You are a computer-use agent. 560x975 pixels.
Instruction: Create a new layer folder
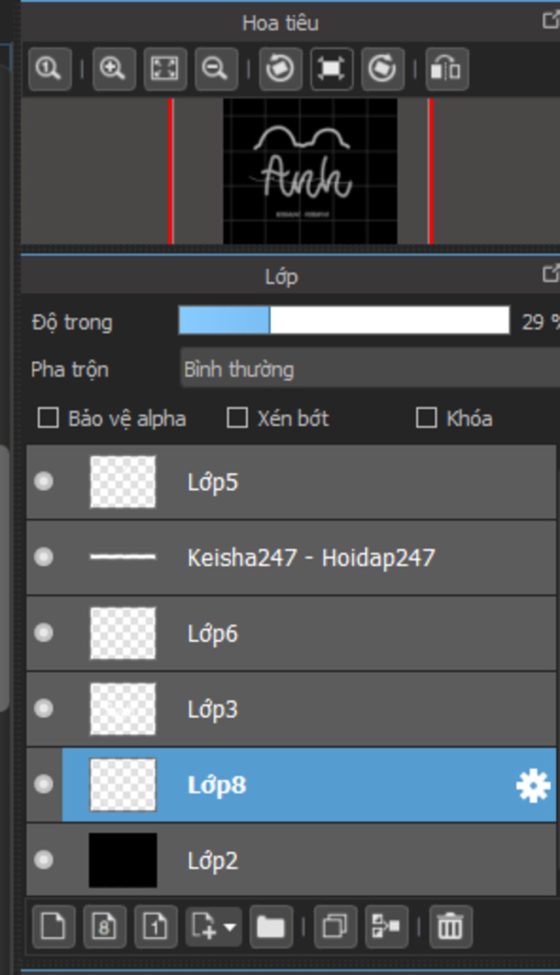[x=271, y=926]
